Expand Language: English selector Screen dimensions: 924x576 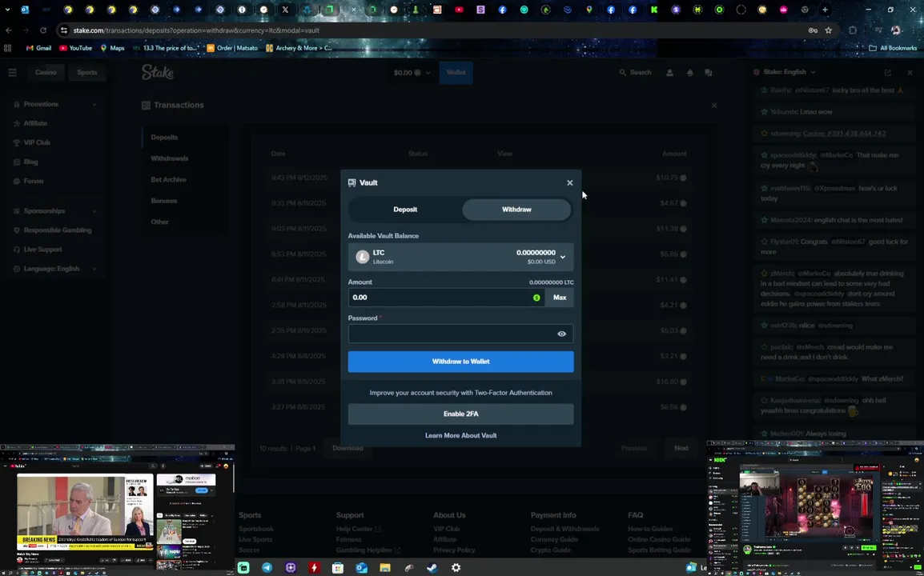point(54,269)
